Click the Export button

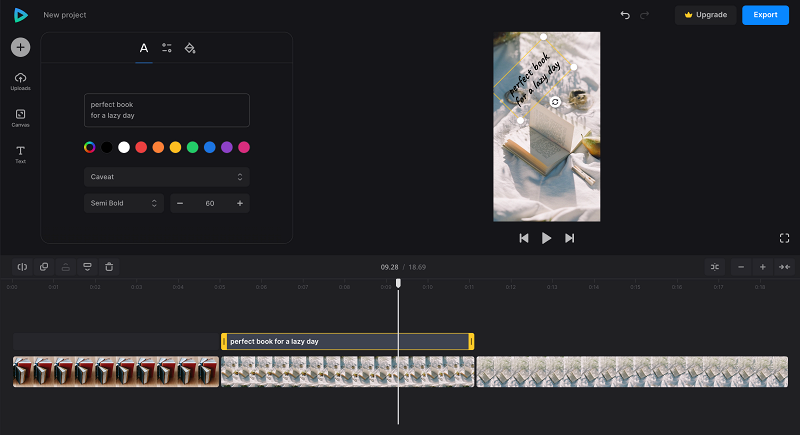click(765, 15)
